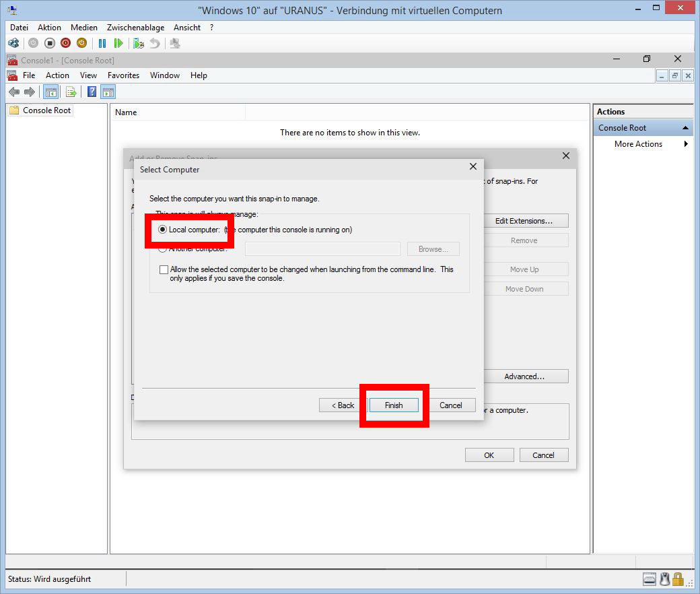Screen dimensions: 700x594
Task: Expand the More Actions submenu arrow
Action: pos(686,144)
